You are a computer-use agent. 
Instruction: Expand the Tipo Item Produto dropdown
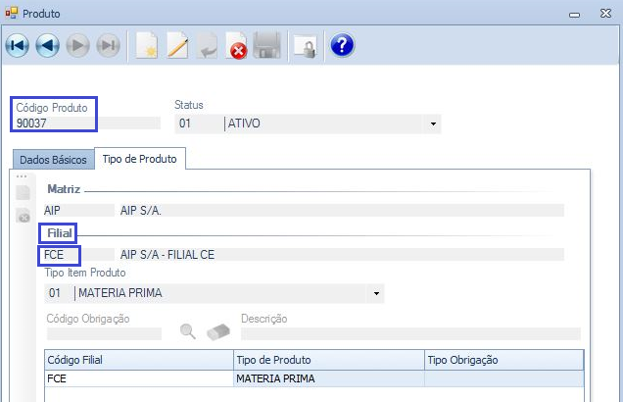click(x=376, y=294)
